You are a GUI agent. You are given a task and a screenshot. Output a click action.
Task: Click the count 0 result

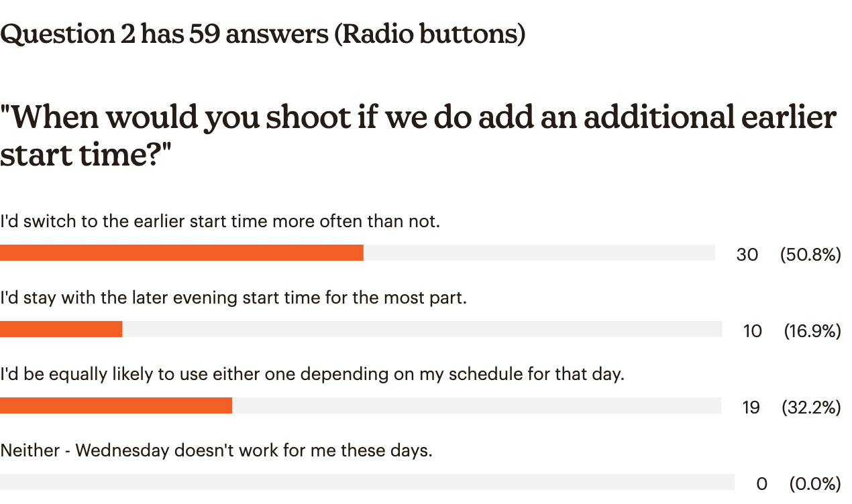[x=761, y=484]
